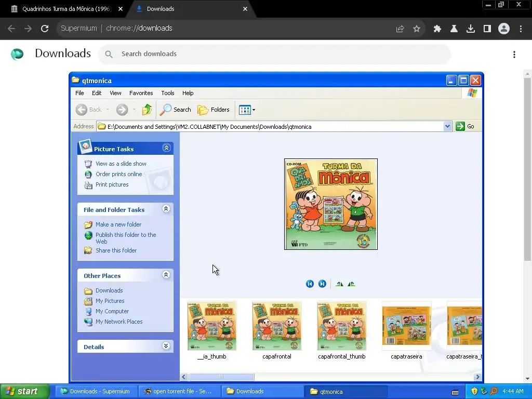Image resolution: width=532 pixels, height=399 pixels.
Task: Bookmark this page with the star icon
Action: (416, 29)
